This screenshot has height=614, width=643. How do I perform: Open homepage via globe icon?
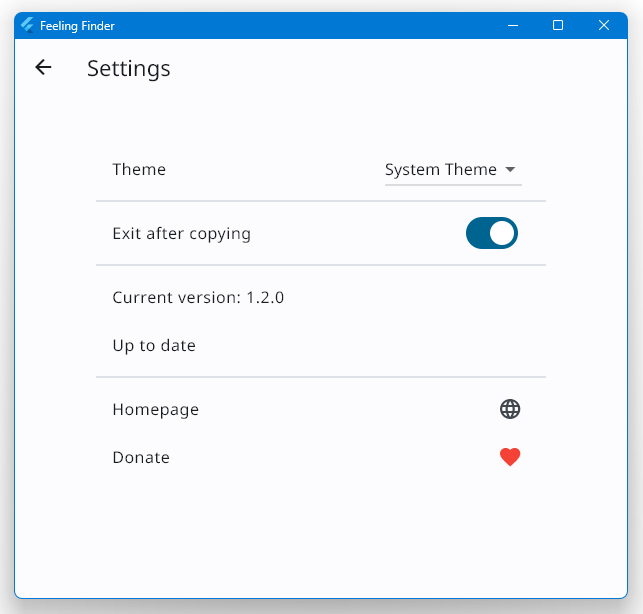coord(510,409)
